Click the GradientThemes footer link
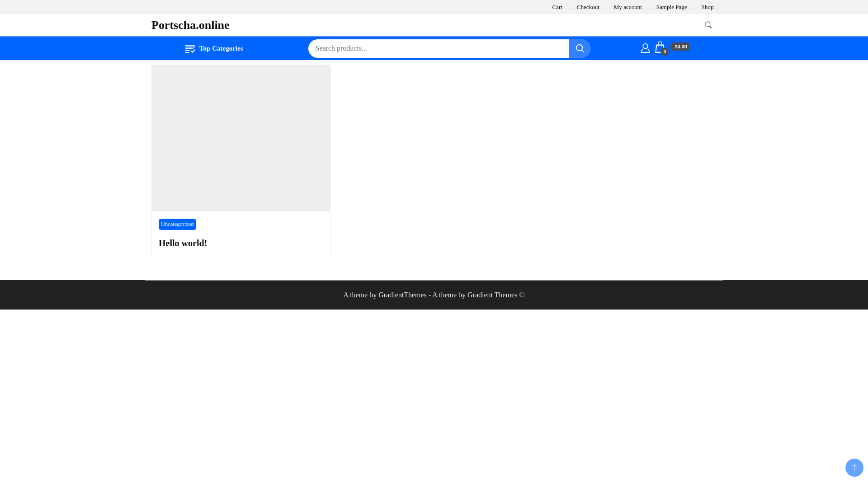 click(402, 295)
